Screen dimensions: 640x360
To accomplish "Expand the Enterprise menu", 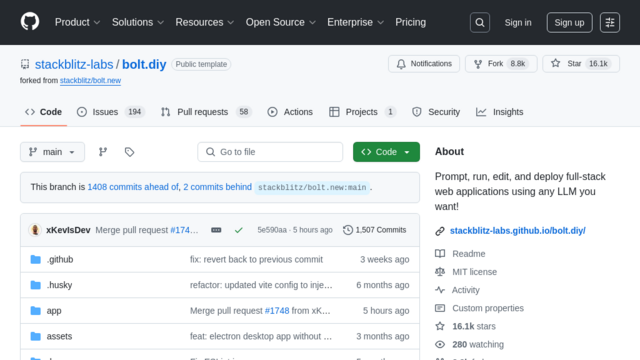I will 355,22.
